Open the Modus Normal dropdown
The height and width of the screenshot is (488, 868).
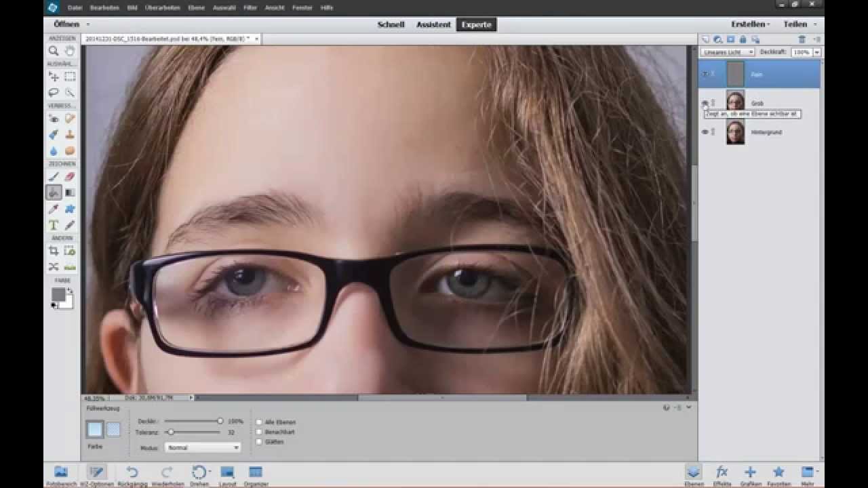[202, 447]
